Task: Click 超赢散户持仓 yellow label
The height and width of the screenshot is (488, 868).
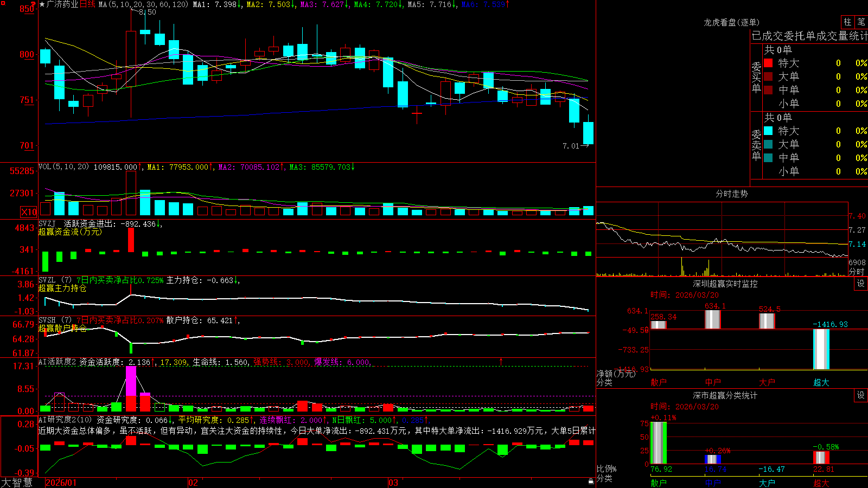Action: [x=62, y=328]
